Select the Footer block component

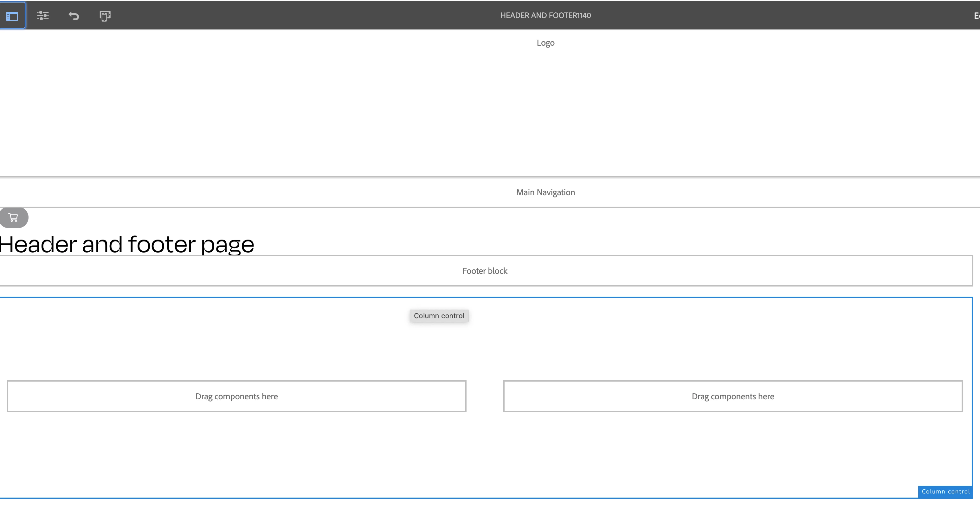(x=485, y=271)
